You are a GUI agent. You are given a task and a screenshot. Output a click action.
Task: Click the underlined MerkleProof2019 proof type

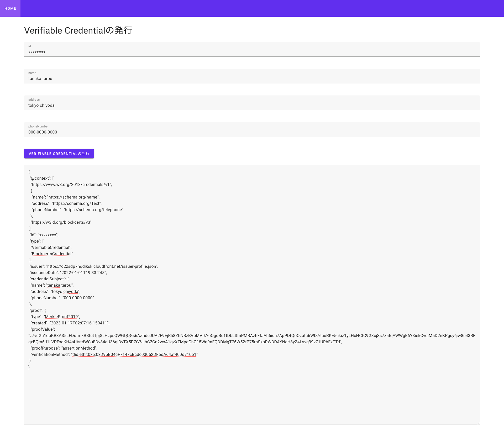[61, 317]
